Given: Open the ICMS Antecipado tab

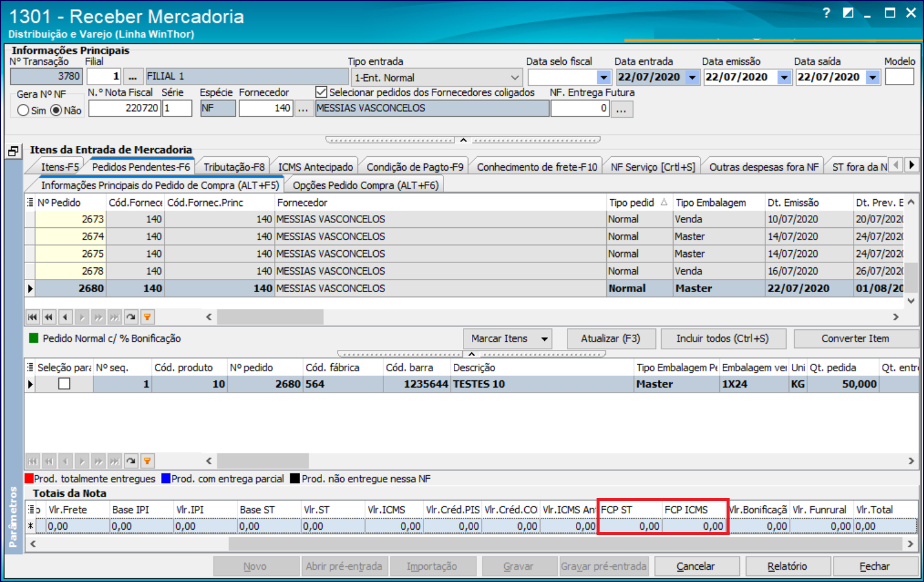Looking at the screenshot, I should pos(315,167).
